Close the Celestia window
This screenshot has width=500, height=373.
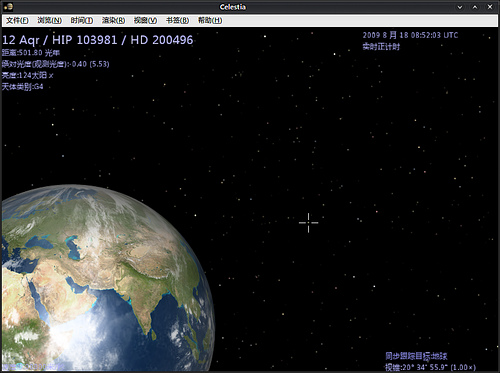(x=490, y=7)
